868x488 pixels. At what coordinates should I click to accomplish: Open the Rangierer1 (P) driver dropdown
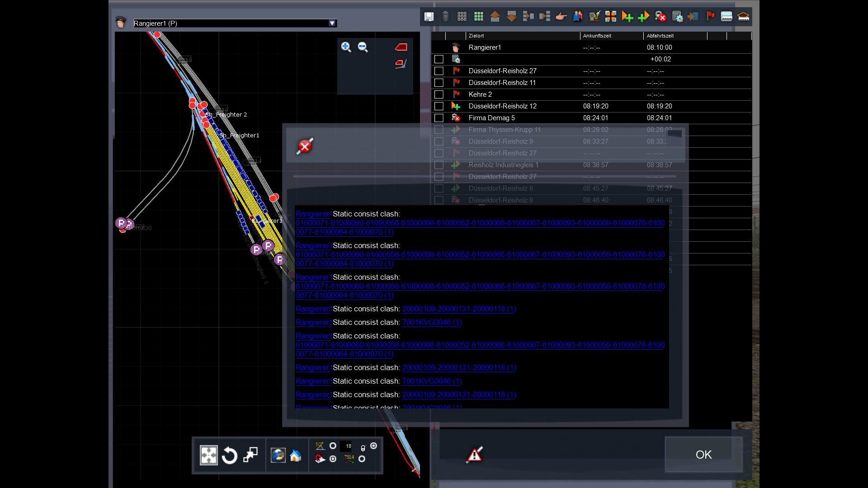(x=332, y=23)
